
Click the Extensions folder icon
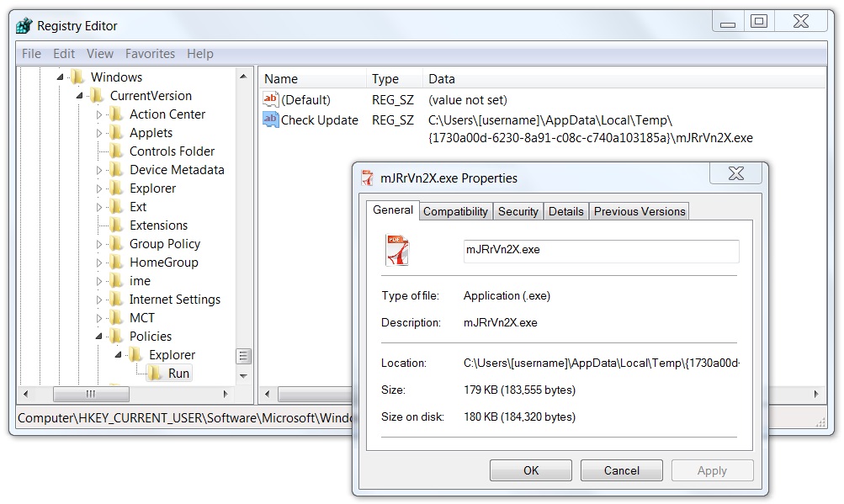pos(117,225)
